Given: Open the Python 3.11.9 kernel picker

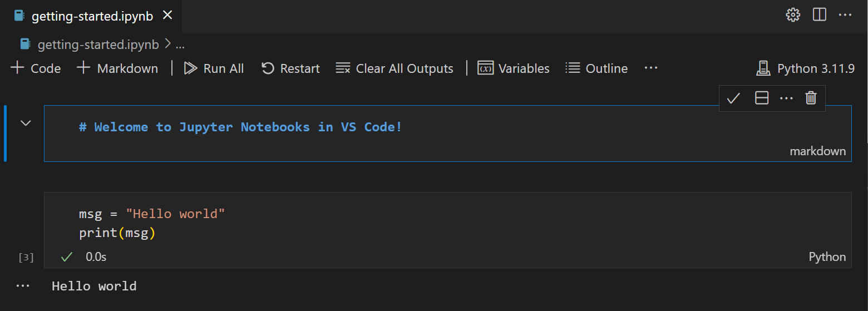Looking at the screenshot, I should (805, 68).
